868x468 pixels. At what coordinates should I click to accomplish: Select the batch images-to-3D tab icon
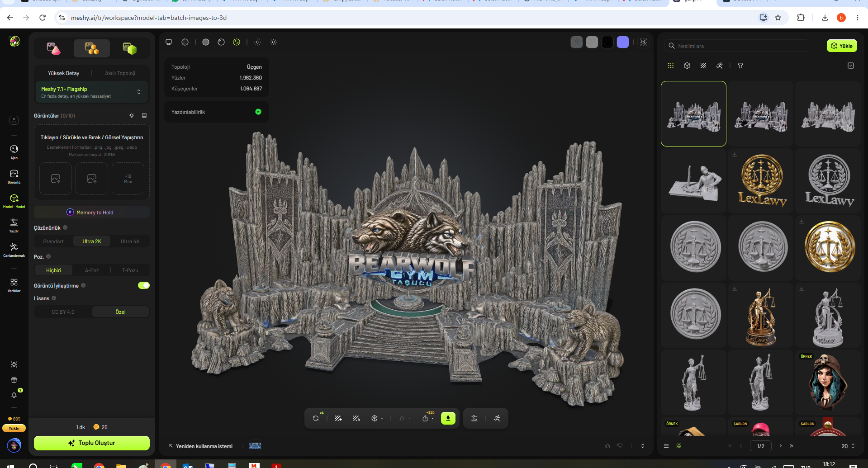tap(92, 48)
